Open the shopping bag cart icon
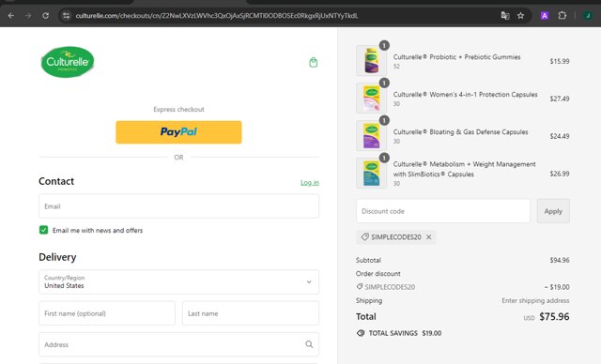The image size is (601, 364). [x=313, y=63]
